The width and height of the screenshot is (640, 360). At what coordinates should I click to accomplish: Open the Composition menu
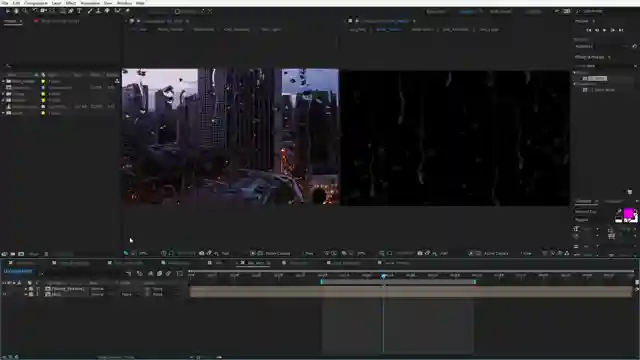click(x=36, y=3)
